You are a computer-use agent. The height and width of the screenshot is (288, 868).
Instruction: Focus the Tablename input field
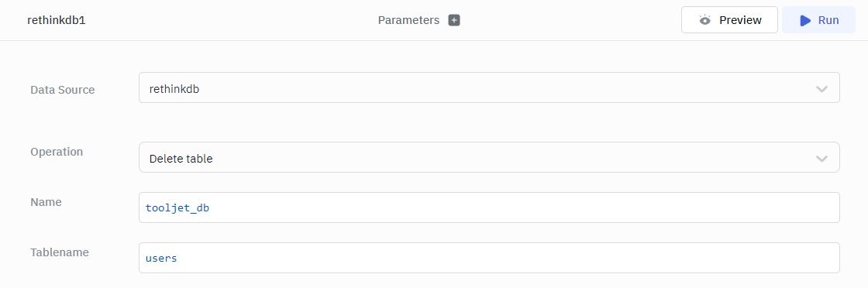[x=489, y=258]
